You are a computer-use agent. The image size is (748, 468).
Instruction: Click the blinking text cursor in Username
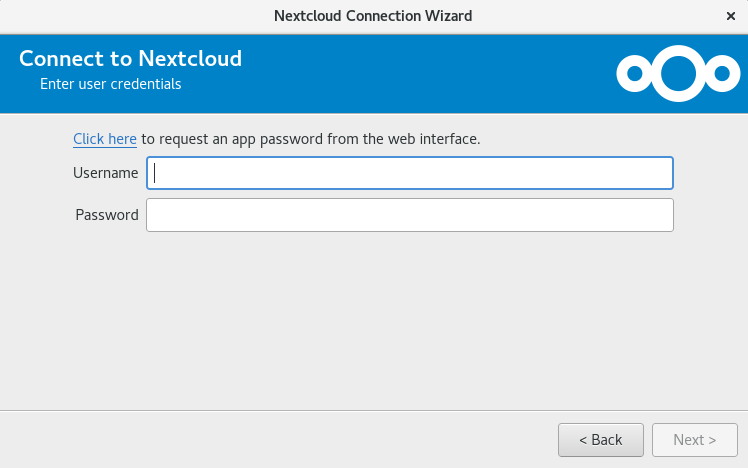click(155, 173)
